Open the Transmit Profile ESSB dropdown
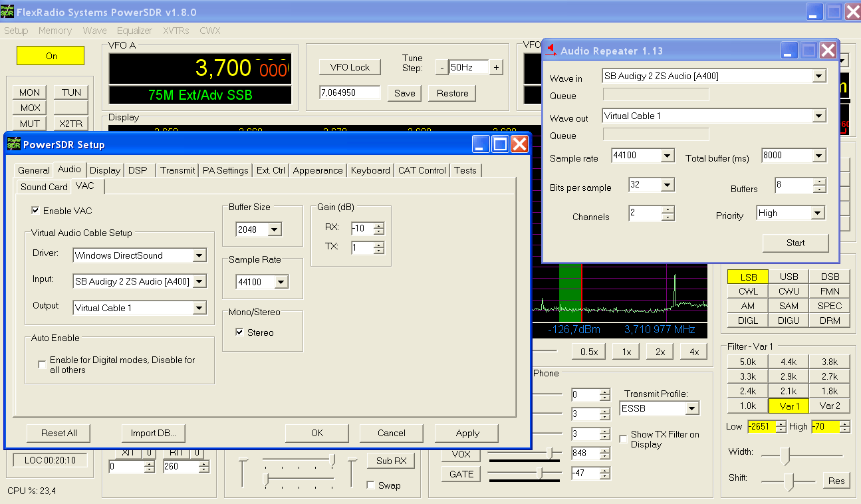The image size is (861, 504). coord(691,408)
